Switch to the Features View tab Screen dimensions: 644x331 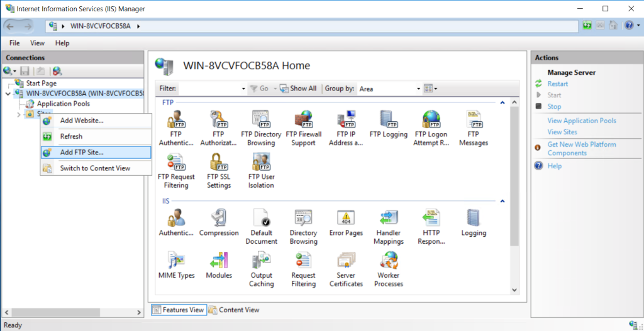[x=178, y=310]
